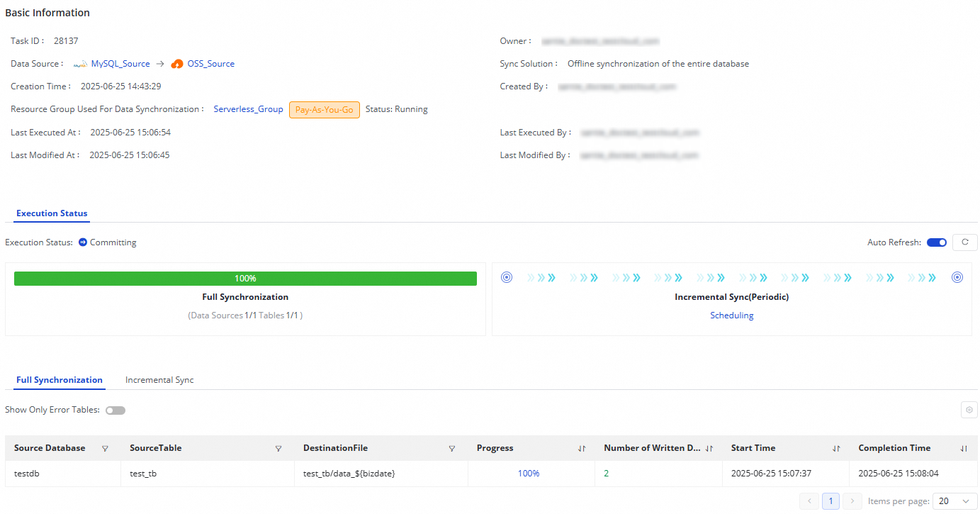Image resolution: width=980 pixels, height=514 pixels.
Task: Click the Basic Information heading
Action: [x=47, y=13]
